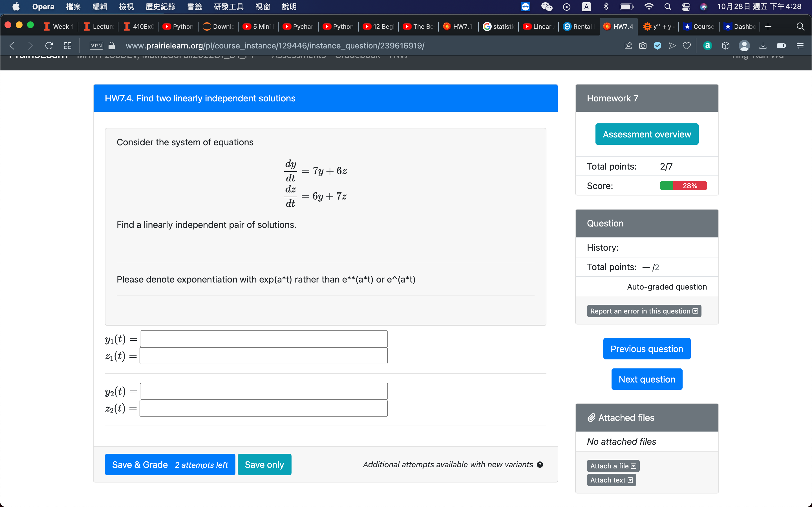This screenshot has width=812, height=507.
Task: Open the downloads arrow icon
Action: (x=763, y=46)
